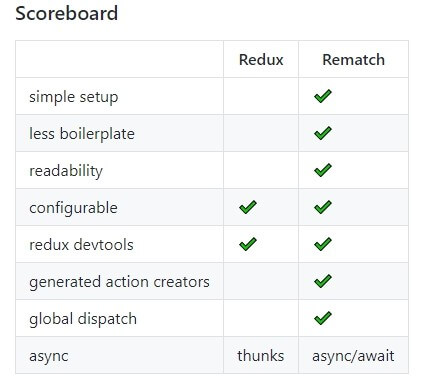Select the Redux column header
The height and width of the screenshot is (383, 431).
[261, 60]
